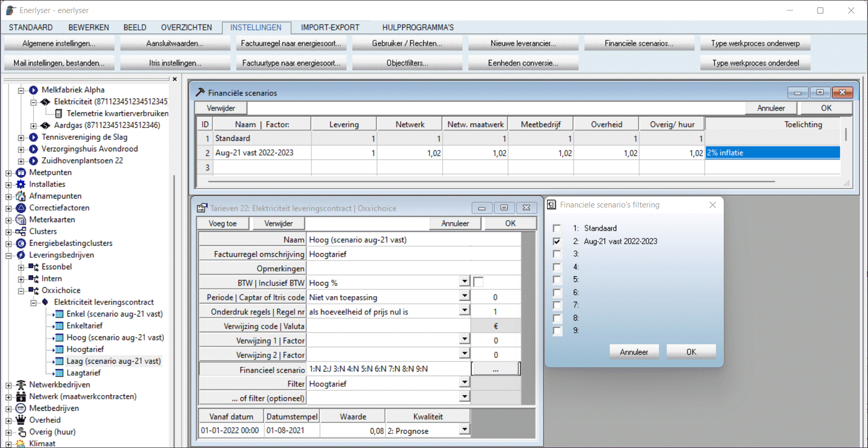Click the Algemene instellingen... button
Image resolution: width=868 pixels, height=448 pixels.
coord(59,43)
